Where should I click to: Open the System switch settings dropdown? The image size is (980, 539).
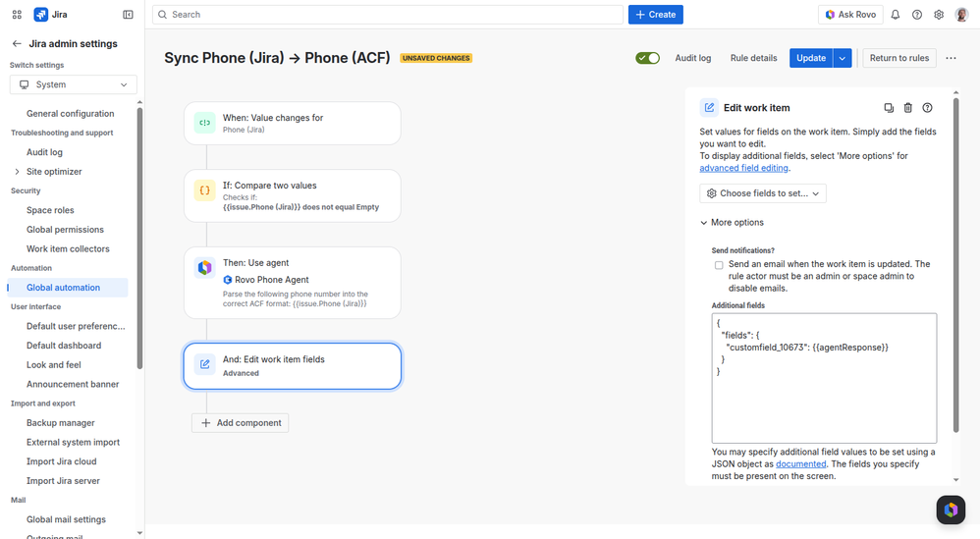73,84
